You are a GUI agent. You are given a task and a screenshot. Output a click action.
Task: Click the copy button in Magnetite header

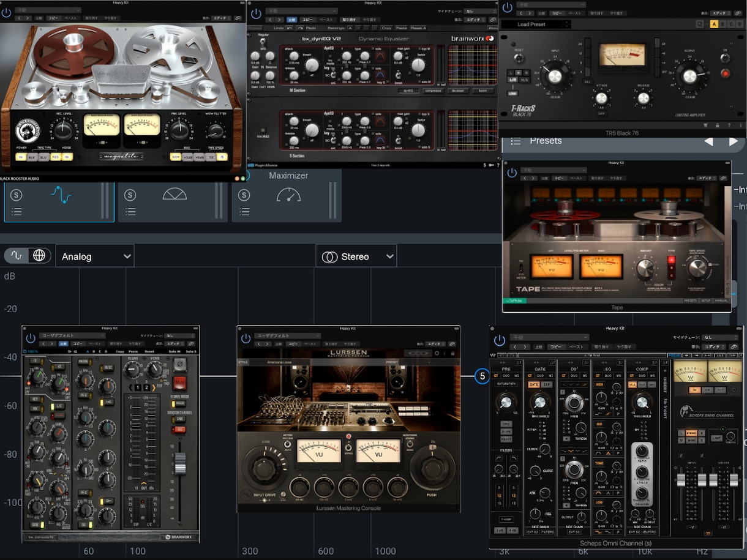tap(54, 19)
